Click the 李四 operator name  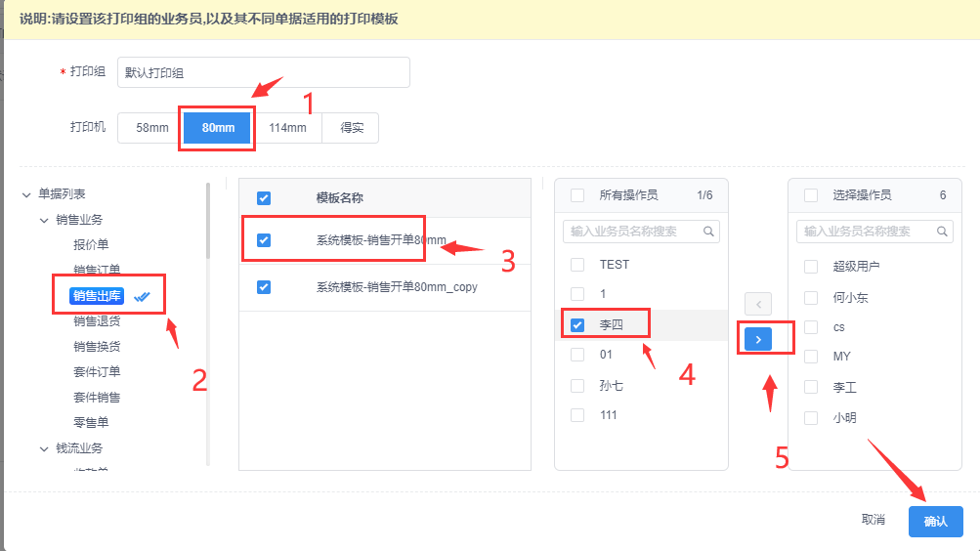[x=612, y=325]
